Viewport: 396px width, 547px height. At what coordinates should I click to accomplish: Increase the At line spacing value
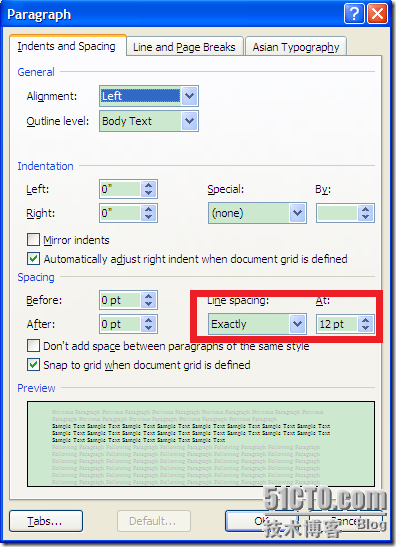tap(366, 320)
